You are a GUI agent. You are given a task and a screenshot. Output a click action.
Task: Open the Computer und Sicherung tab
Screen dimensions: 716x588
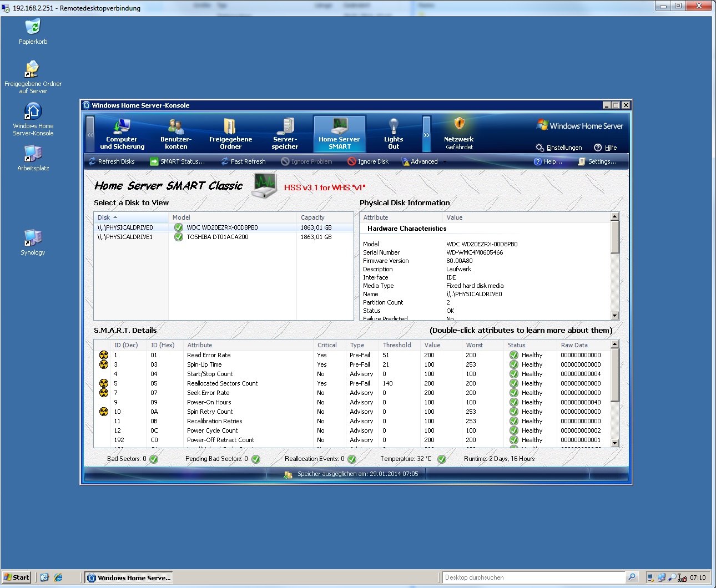(x=122, y=134)
